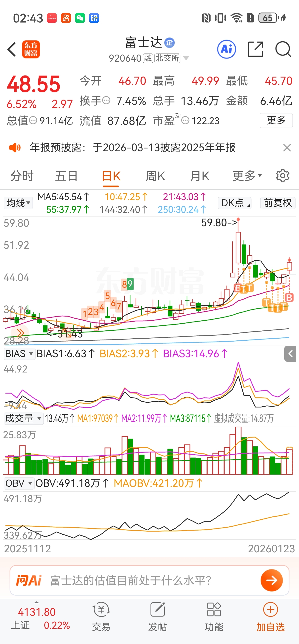Image resolution: width=299 pixels, height=644 pixels.
Task: Switch to the 分时 tab
Action: [x=22, y=176]
